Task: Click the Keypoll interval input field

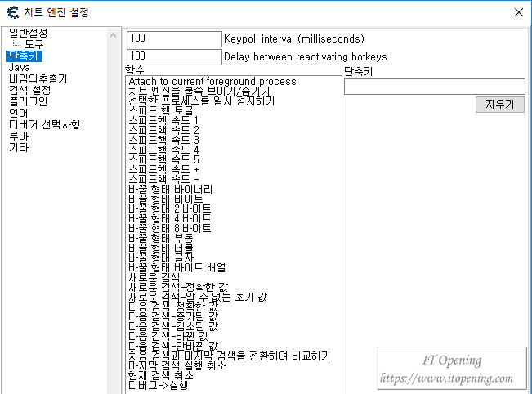Action: click(x=174, y=38)
